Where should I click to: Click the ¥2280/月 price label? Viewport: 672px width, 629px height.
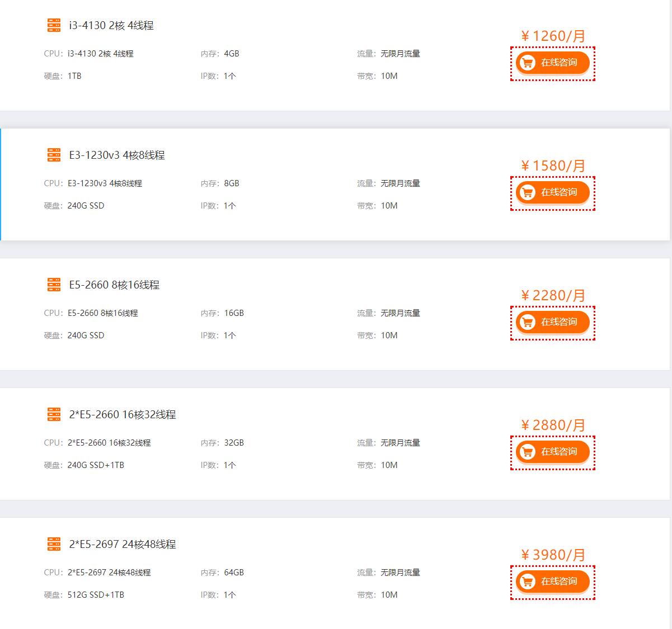pos(553,296)
